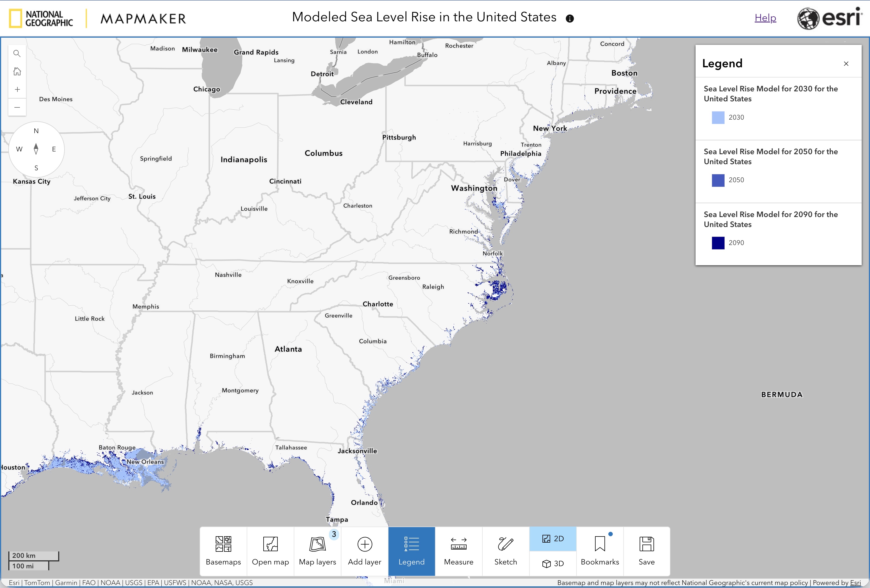This screenshot has height=588, width=870.
Task: Click the Chicago city label
Action: click(207, 89)
